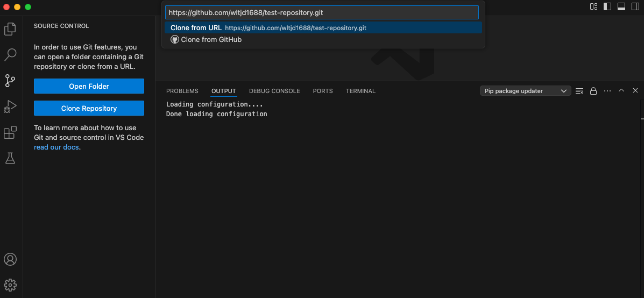This screenshot has height=298, width=644.
Task: Click the Open Folder button
Action: (89, 86)
